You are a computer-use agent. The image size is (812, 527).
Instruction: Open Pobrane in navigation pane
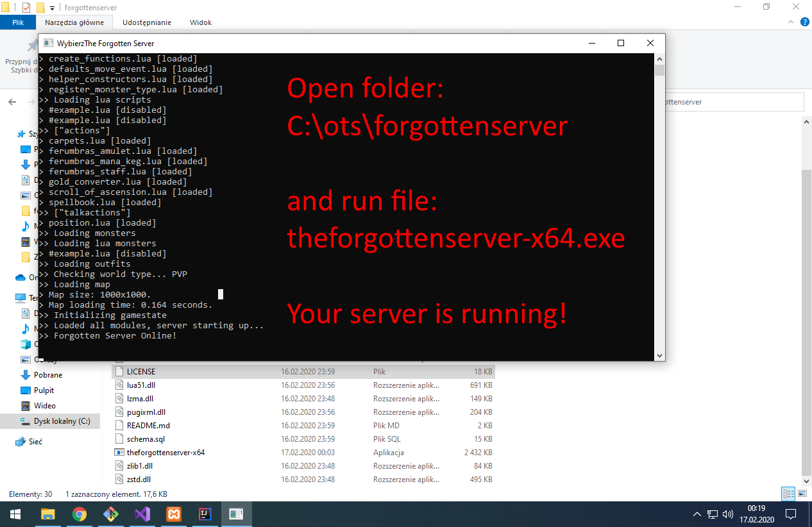48,375
